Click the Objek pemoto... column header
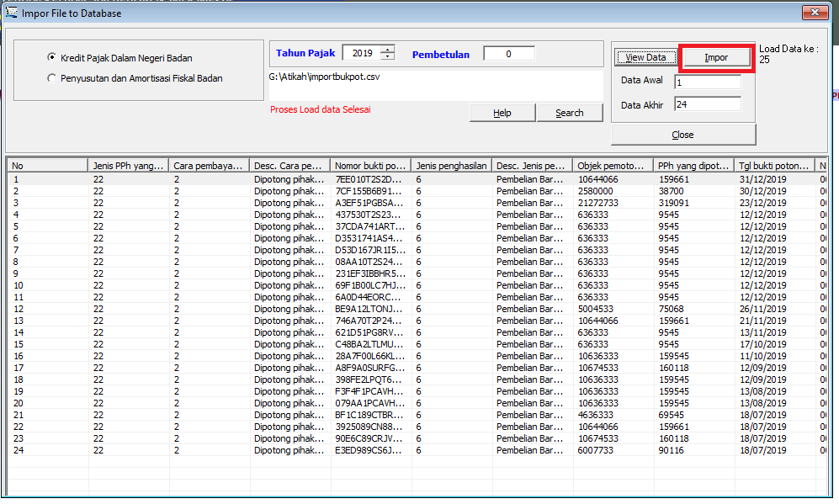The width and height of the screenshot is (839, 504). [x=613, y=165]
